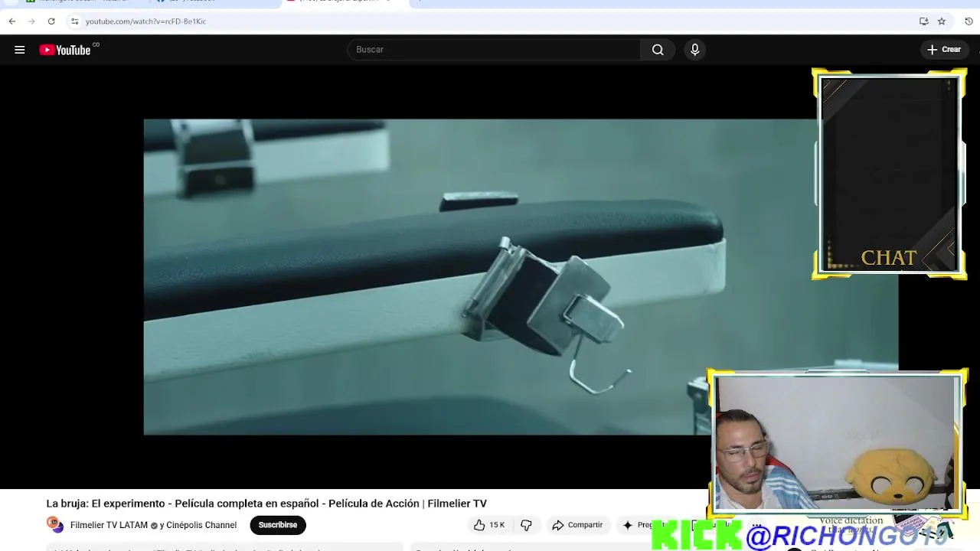
Task: View site information icon in address bar
Action: click(x=74, y=21)
